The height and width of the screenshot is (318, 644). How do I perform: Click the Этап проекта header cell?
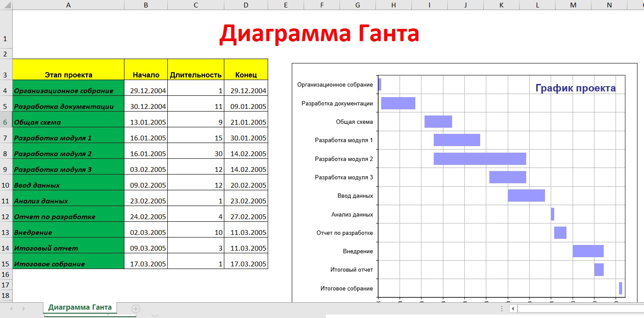click(68, 75)
